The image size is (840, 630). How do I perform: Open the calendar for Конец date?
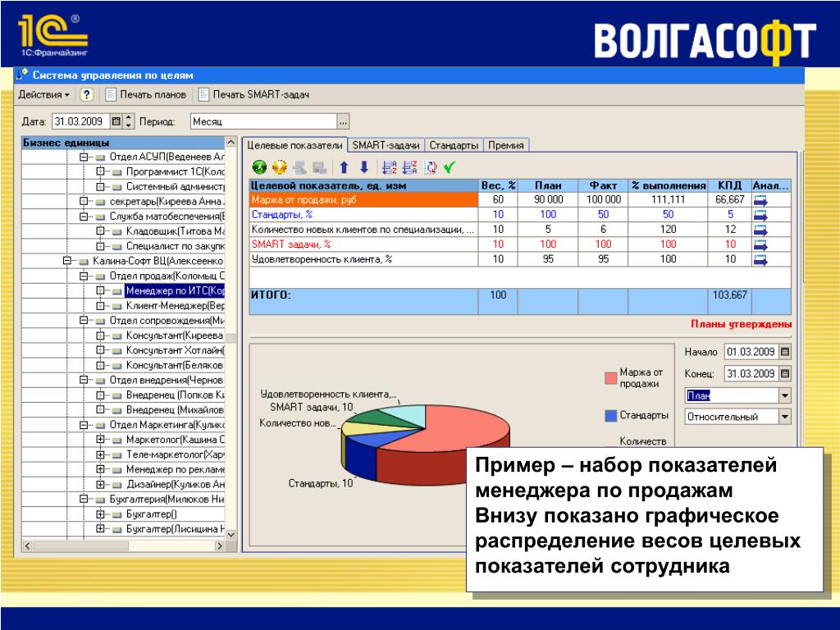pyautogui.click(x=785, y=373)
